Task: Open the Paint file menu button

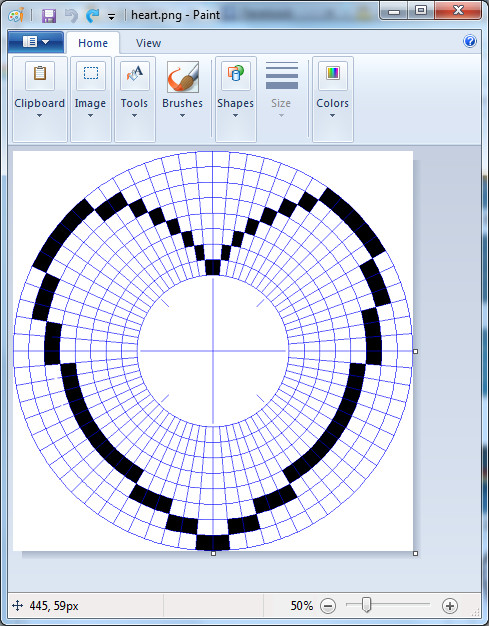Action: (x=36, y=42)
